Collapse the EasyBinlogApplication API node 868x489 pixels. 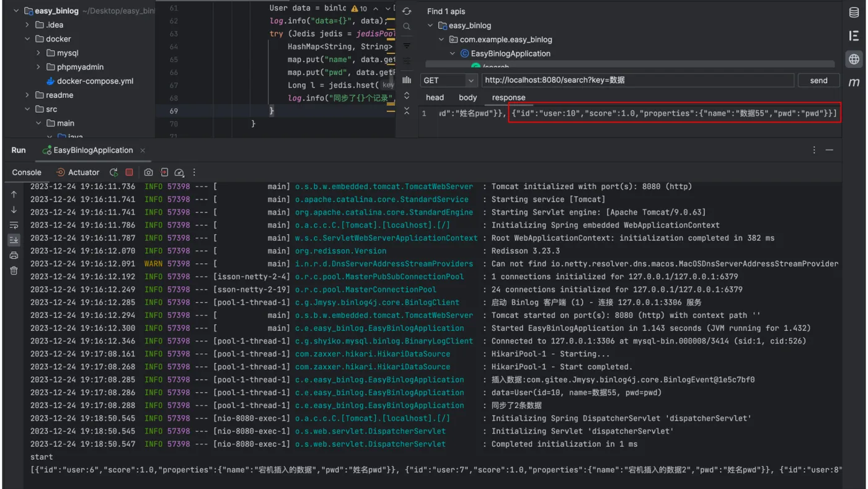pos(453,53)
